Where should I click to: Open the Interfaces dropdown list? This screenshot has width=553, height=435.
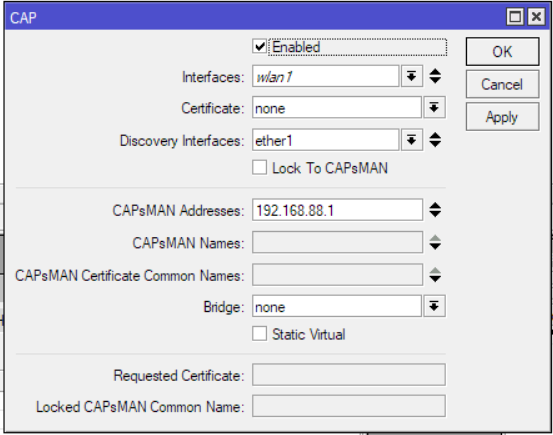(x=412, y=76)
